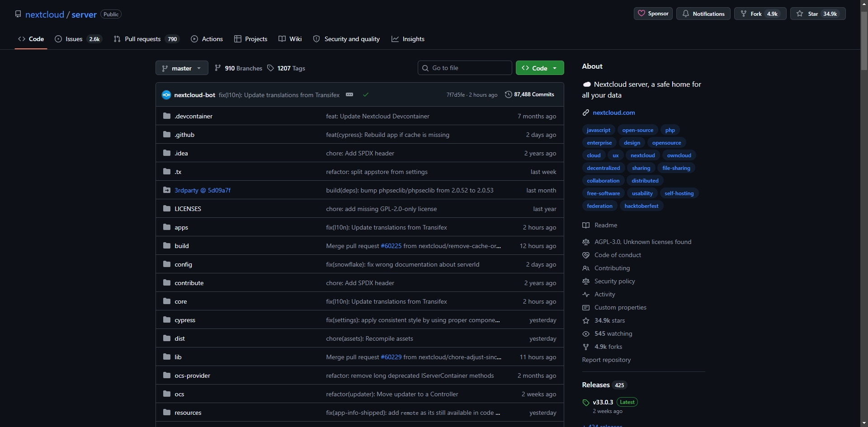The image size is (868, 427).
Task: Open pull request #60229 link
Action: tap(391, 357)
